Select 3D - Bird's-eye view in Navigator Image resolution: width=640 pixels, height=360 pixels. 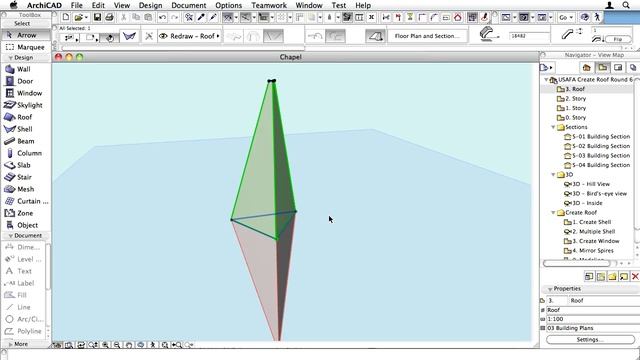click(x=595, y=193)
